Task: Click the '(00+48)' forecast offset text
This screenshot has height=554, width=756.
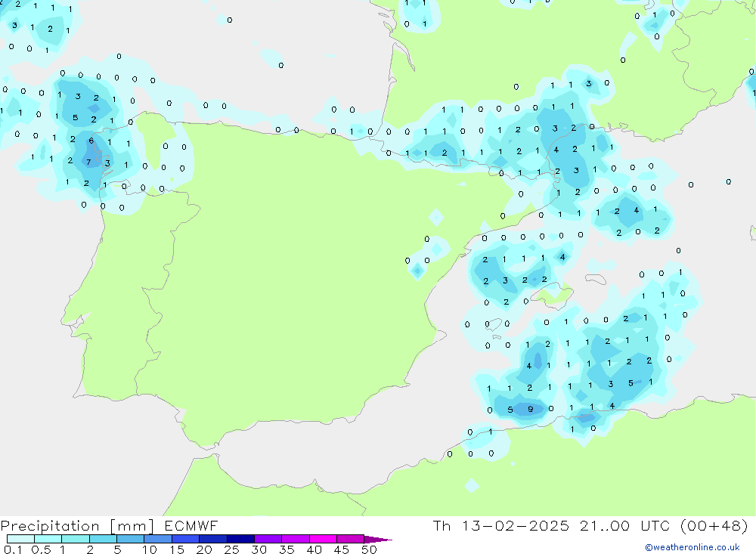Action: pyautogui.click(x=714, y=525)
